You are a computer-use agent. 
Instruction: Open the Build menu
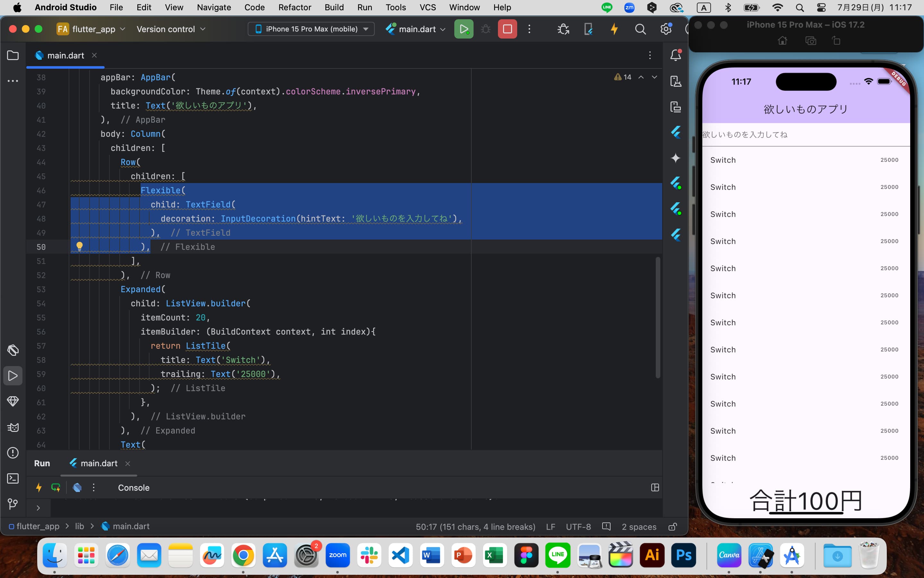point(334,7)
